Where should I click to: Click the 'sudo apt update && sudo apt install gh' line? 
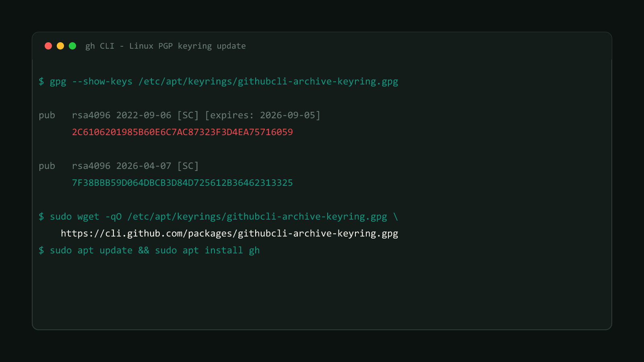[149, 251]
